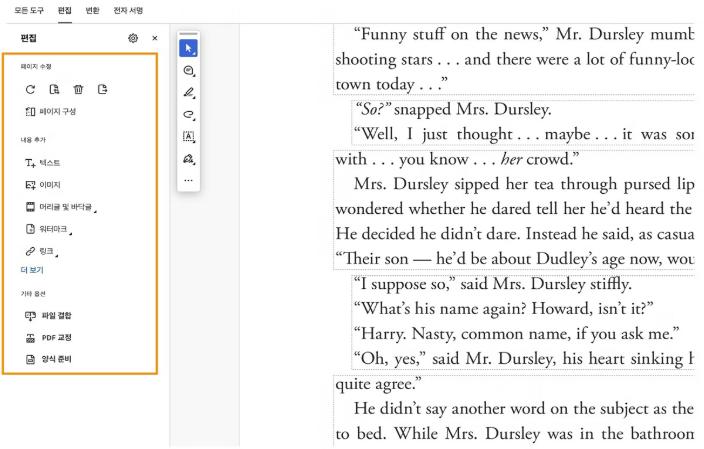Open the quick toolbar more options ellipsis
The image size is (704, 449).
pyautogui.click(x=189, y=180)
